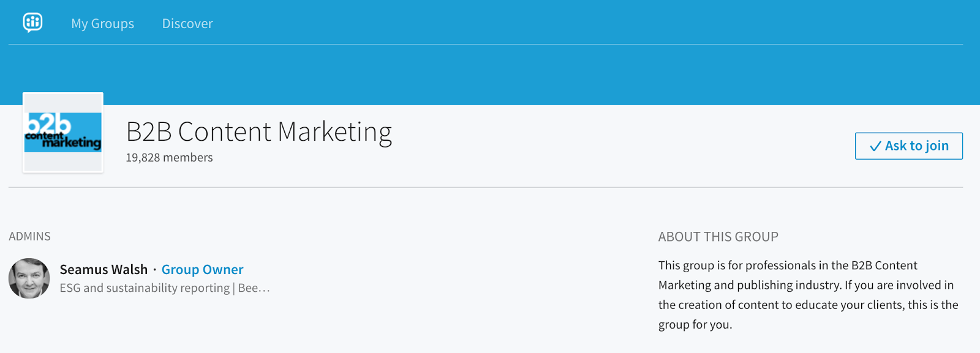Click the group description paragraph text
980x353 pixels.
pyautogui.click(x=807, y=295)
